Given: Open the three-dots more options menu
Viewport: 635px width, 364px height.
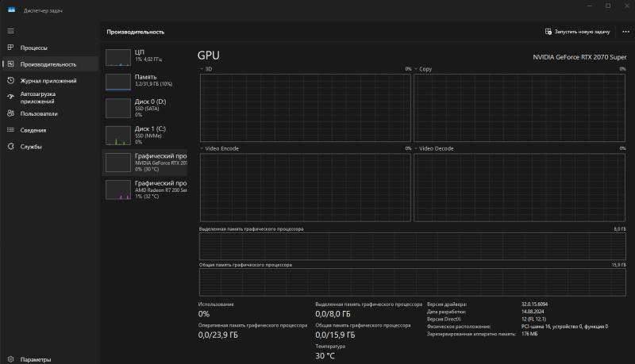Looking at the screenshot, I should point(625,32).
